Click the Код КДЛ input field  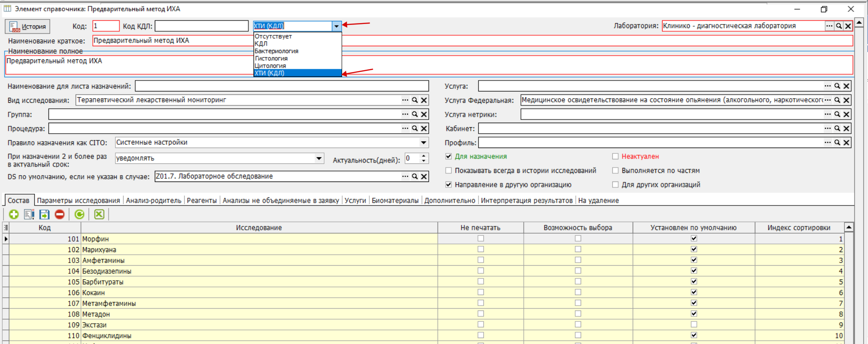pos(201,26)
